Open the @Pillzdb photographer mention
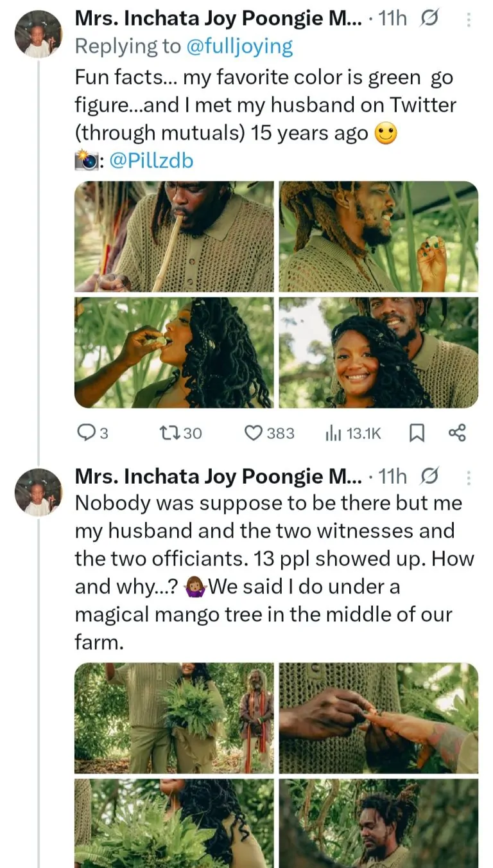Viewport: 493px width, 868px height. pyautogui.click(x=151, y=161)
